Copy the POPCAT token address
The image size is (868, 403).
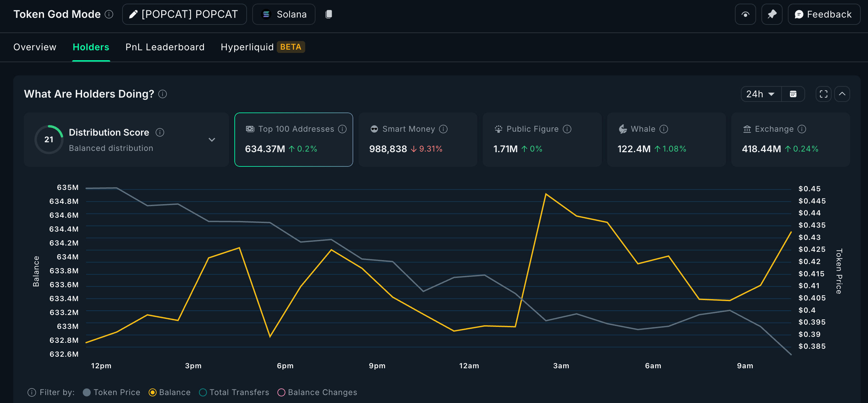[328, 14]
